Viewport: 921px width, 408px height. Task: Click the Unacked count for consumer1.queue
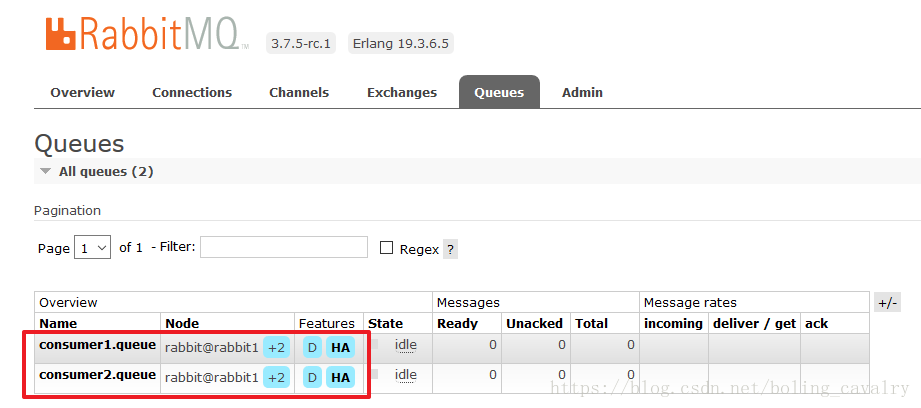pos(562,345)
